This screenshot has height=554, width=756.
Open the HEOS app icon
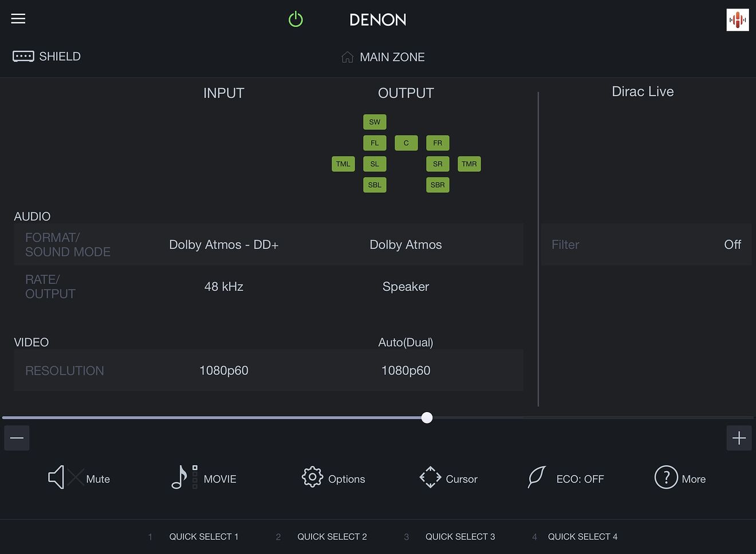tap(737, 20)
